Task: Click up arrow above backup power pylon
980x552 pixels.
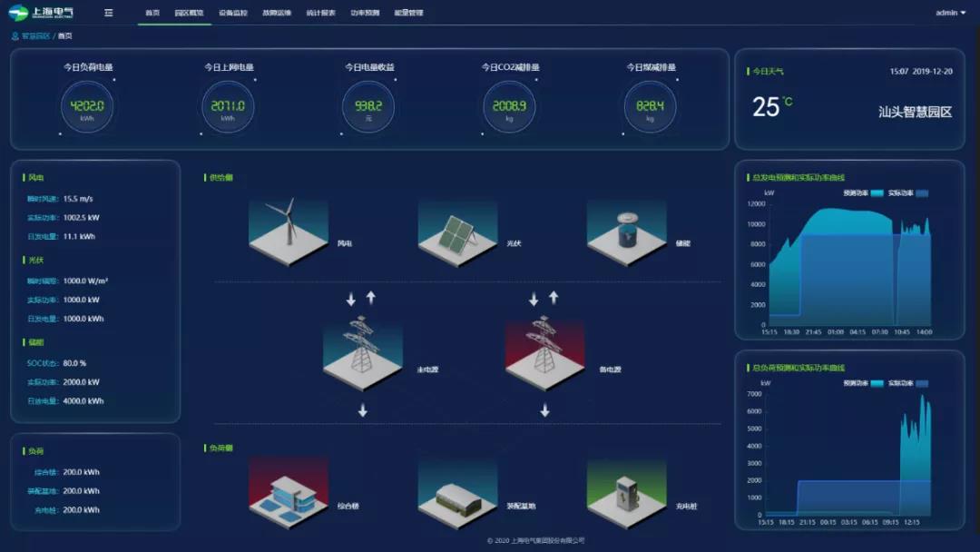Action: coord(554,298)
